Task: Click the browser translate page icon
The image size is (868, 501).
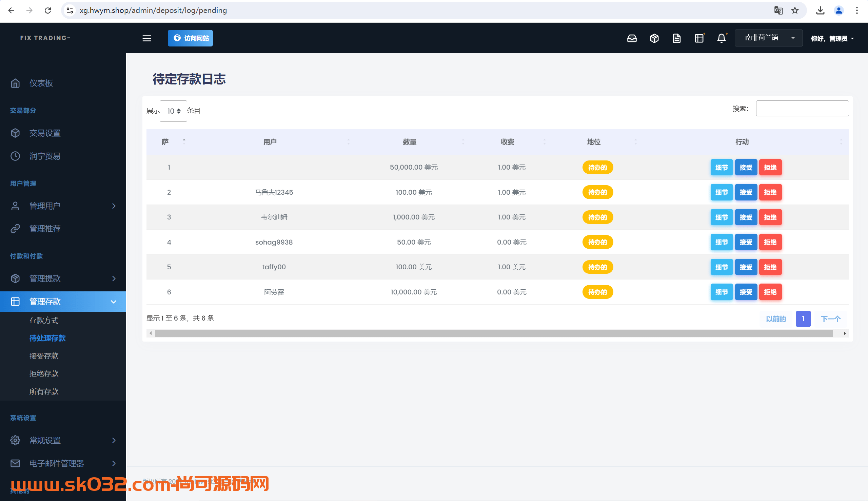Action: (x=778, y=10)
